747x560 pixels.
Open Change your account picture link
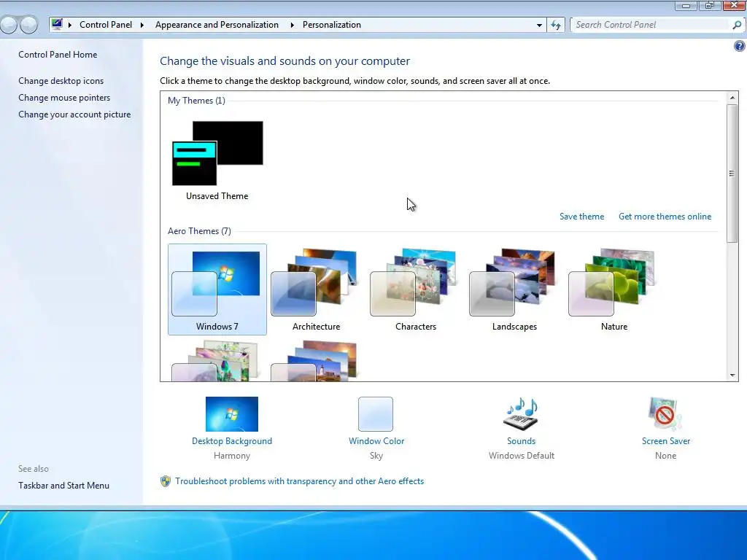(x=74, y=114)
